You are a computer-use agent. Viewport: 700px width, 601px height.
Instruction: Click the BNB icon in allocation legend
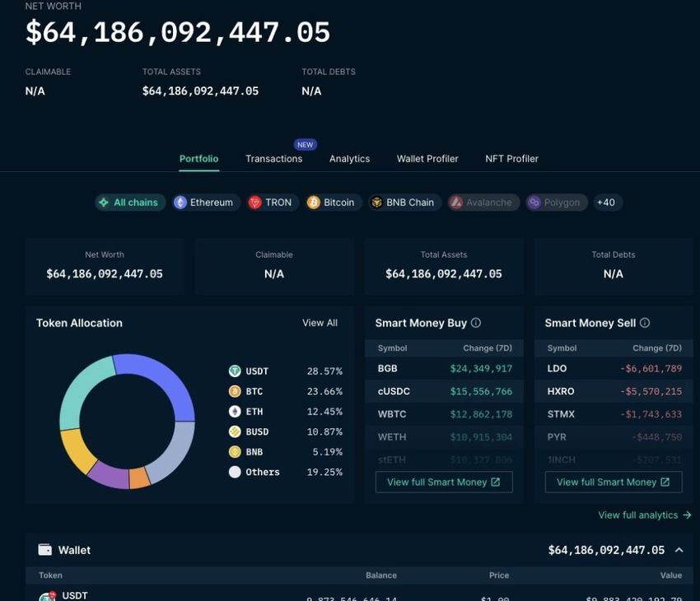(235, 452)
